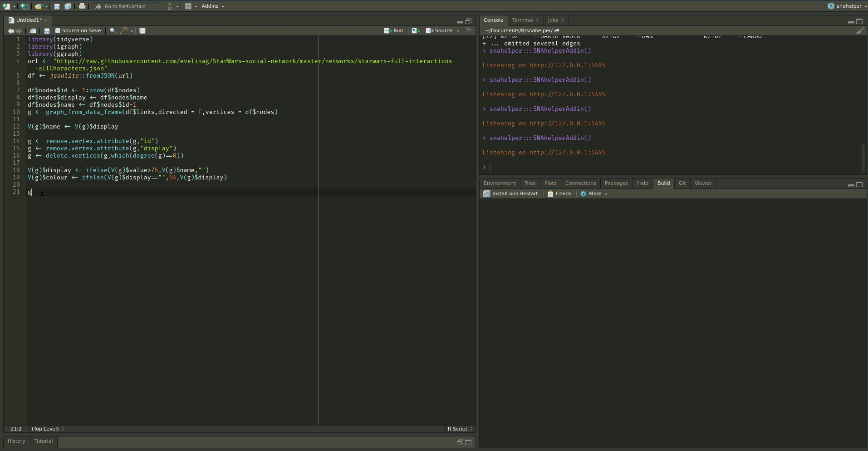Screen dimensions: 868x451
Task: Click the console vertical scrollbar
Action: pos(863,157)
